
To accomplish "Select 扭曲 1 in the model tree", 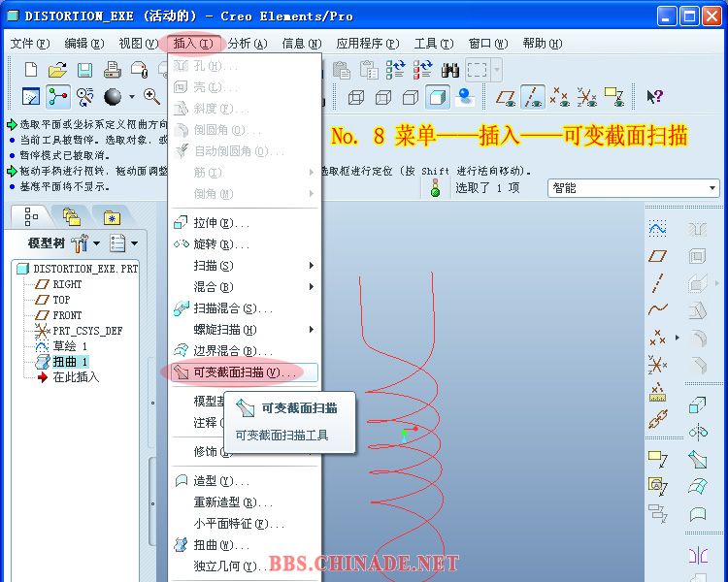I will (x=70, y=362).
